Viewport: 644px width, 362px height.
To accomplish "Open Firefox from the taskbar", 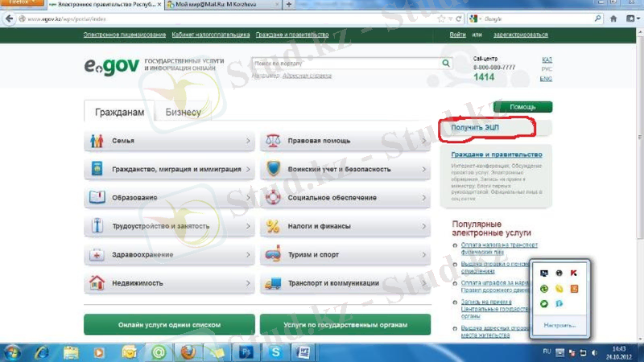I will tap(188, 352).
